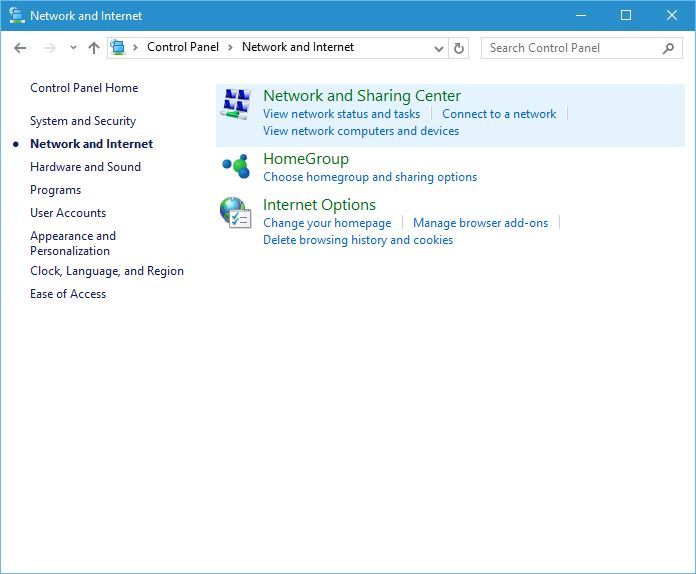
Task: Open the recent locations dropdown arrow
Action: click(x=73, y=48)
